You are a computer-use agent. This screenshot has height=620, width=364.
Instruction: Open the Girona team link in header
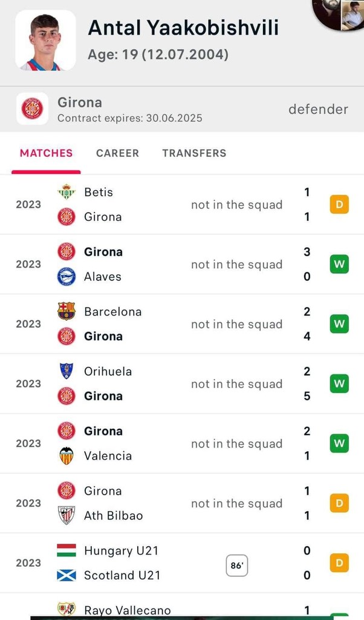[80, 102]
